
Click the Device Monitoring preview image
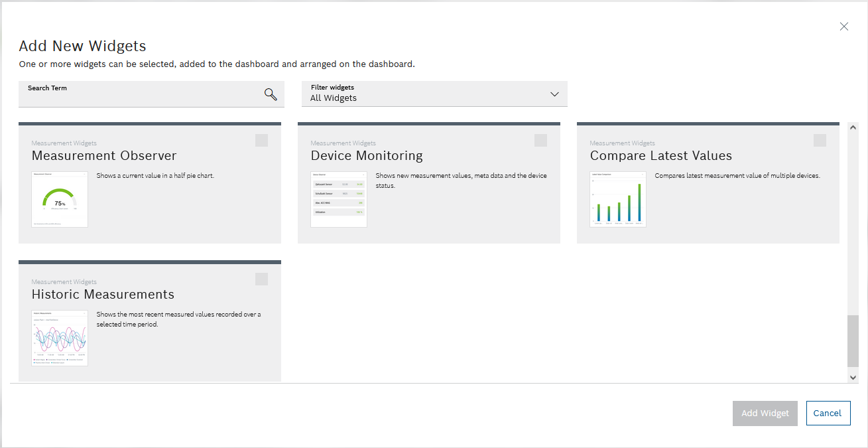point(339,198)
